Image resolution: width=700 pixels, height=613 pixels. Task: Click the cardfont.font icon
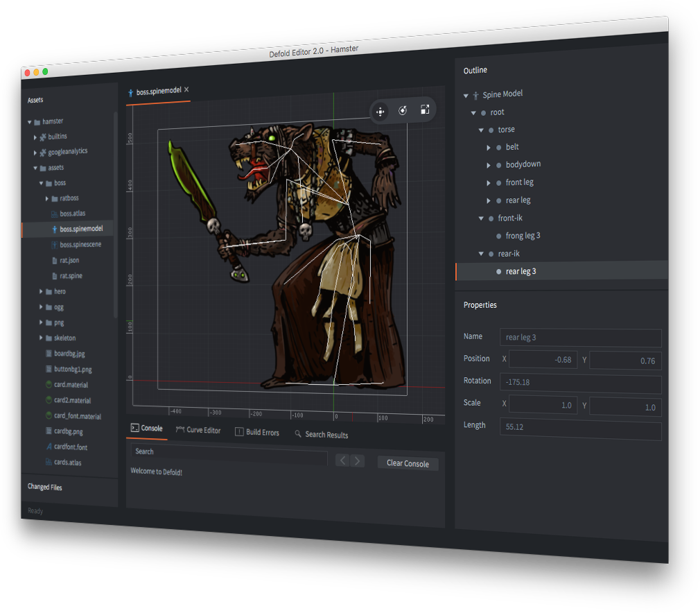(49, 447)
